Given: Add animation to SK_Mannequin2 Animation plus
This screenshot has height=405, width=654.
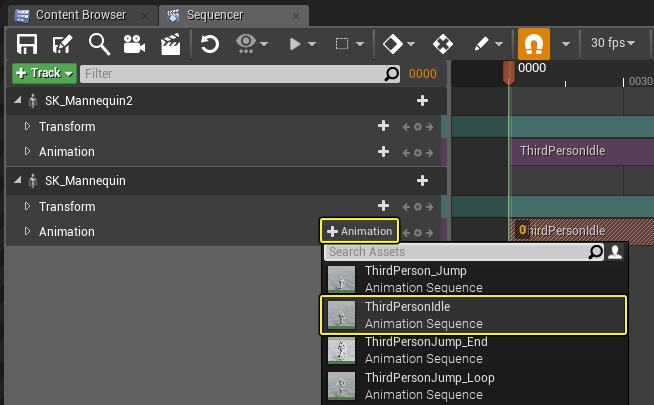Looking at the screenshot, I should [383, 151].
